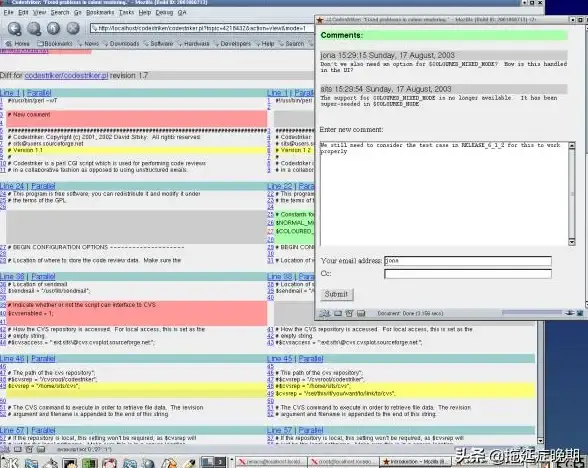Expand the Software bookmark folder
The width and height of the screenshot is (588, 468).
pos(159,44)
